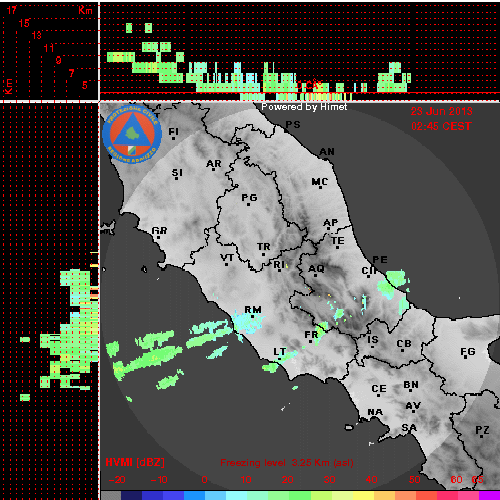Click the '20' legend value
This screenshot has height=500, width=500.
[x=288, y=480]
